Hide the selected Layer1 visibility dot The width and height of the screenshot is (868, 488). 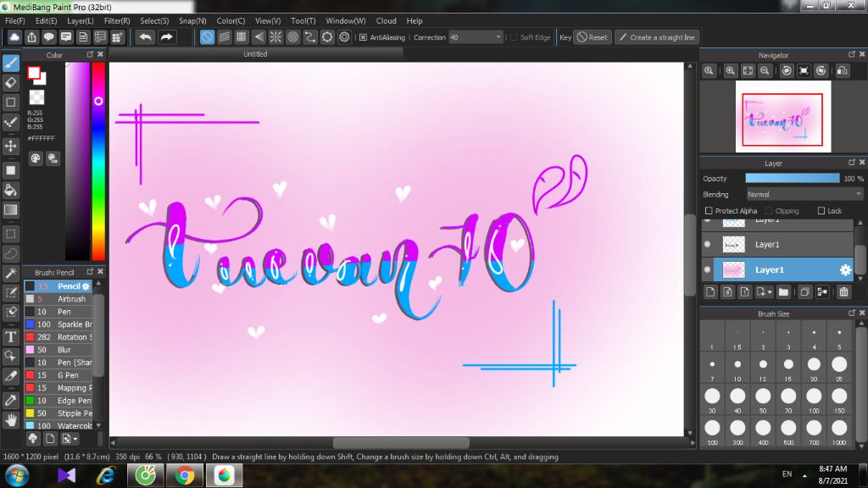click(708, 270)
